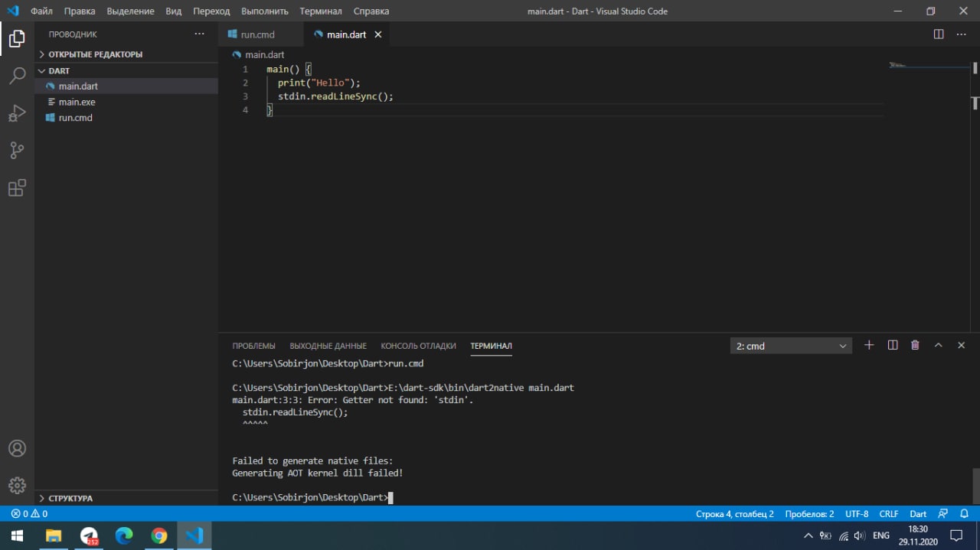Collapse the DART folder section
980x550 pixels.
[x=126, y=70]
